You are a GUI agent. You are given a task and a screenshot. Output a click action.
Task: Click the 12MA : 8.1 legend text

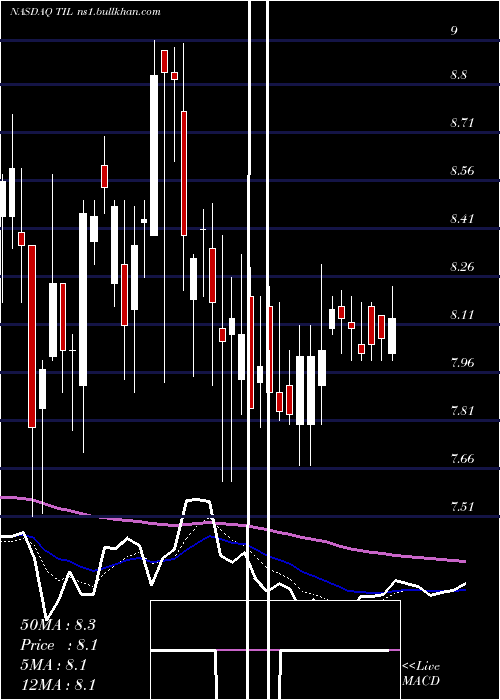(58, 684)
